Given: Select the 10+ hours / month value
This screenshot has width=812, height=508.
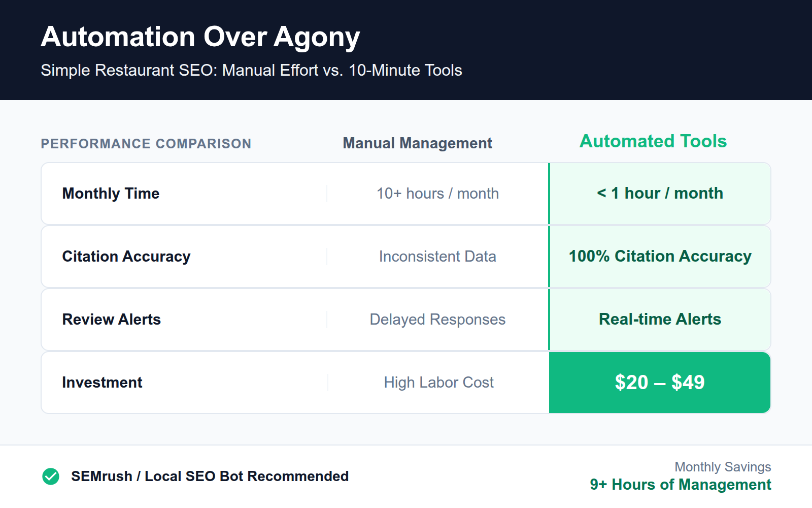Looking at the screenshot, I should tap(437, 193).
